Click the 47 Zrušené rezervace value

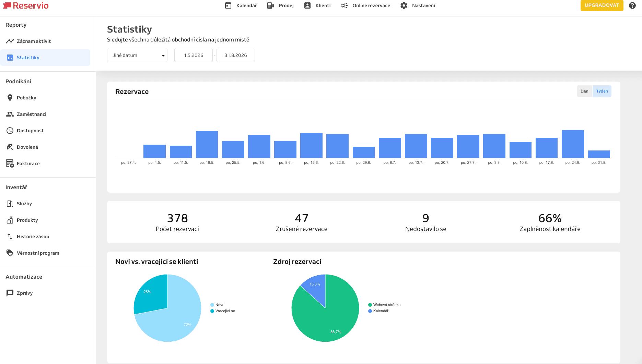coord(302,218)
